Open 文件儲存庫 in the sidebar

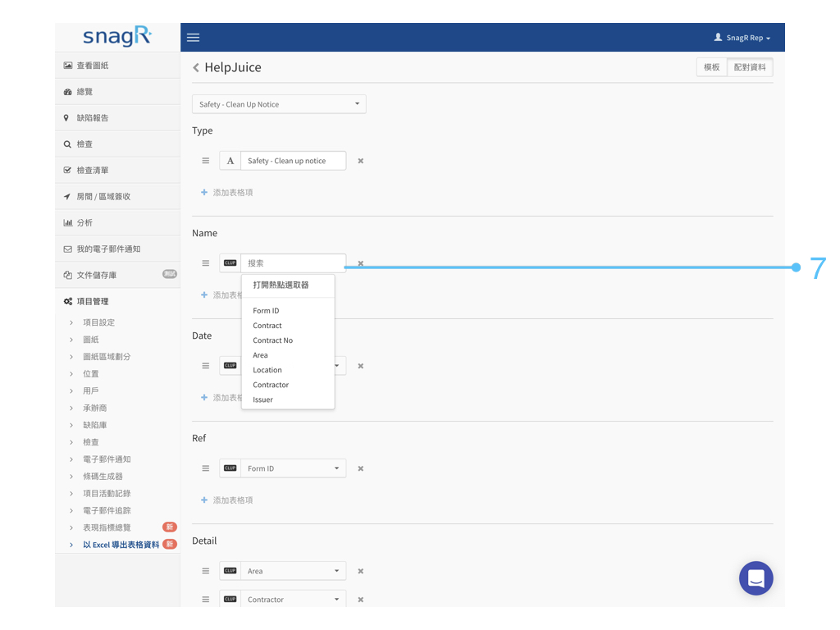[x=117, y=276]
